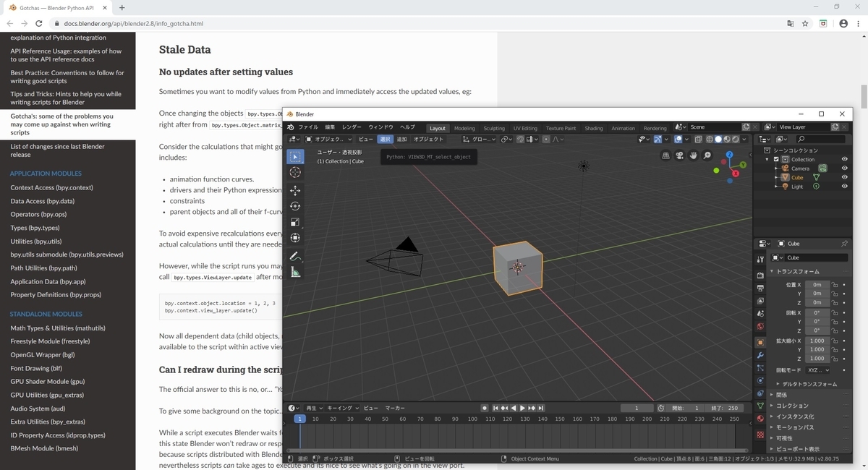The image size is (868, 470).
Task: Select the Measure ruler tool
Action: [x=295, y=273]
